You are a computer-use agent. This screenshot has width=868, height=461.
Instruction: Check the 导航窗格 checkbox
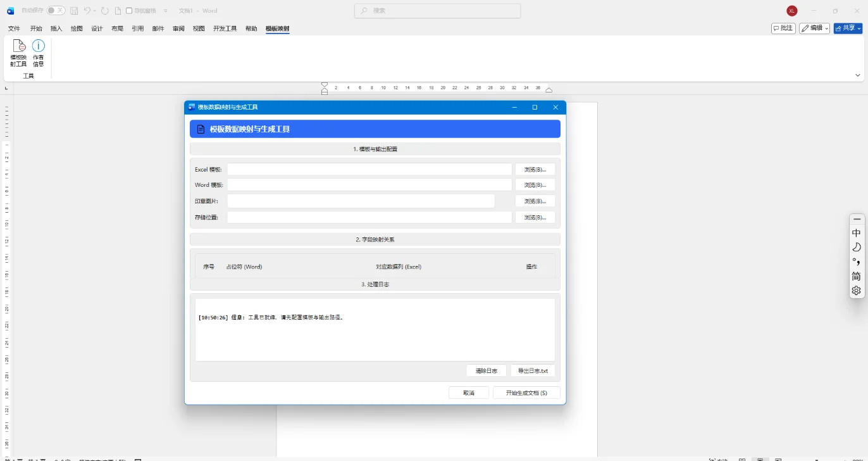(129, 11)
